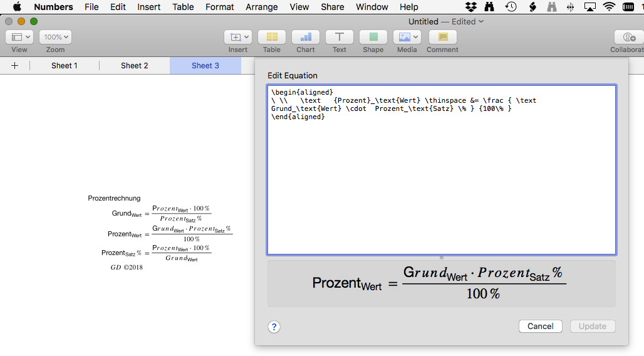Click the Collaborate icon
This screenshot has width=644, height=356.
click(x=628, y=37)
